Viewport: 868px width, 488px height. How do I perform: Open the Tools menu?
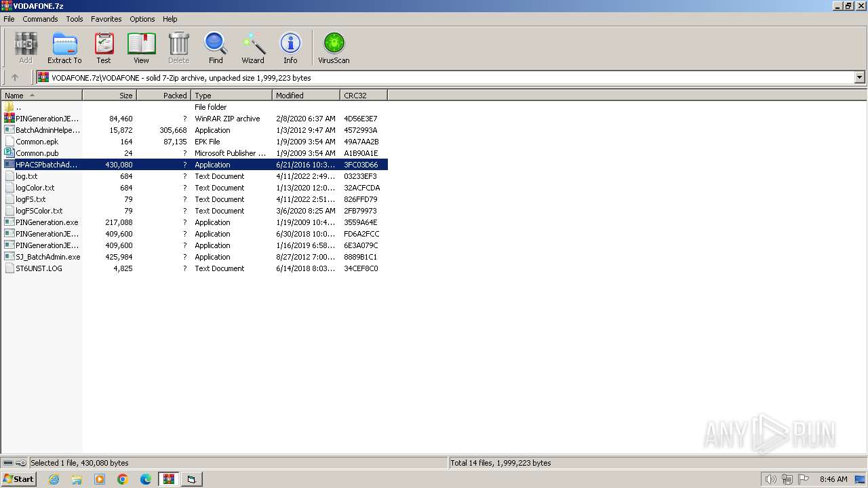coord(75,19)
